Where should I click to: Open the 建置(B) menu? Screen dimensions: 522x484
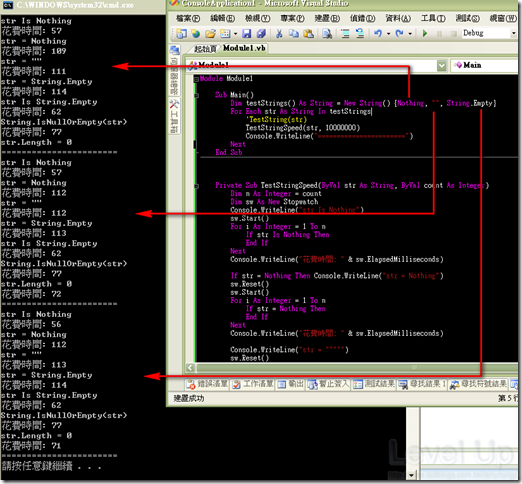(x=327, y=18)
